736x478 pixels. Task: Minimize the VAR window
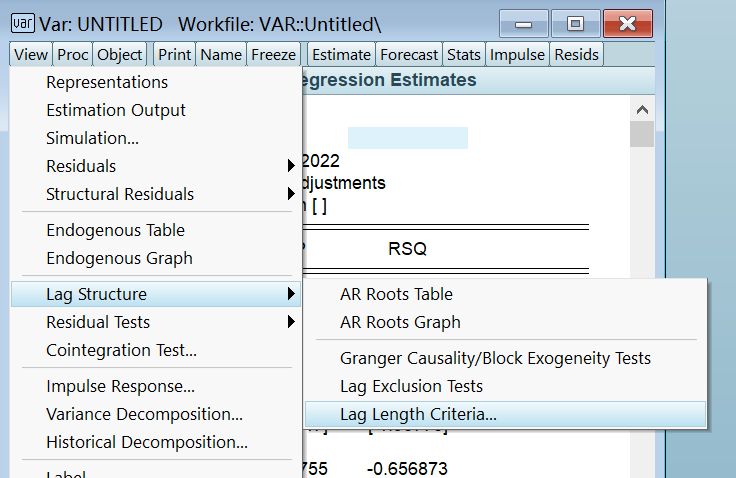coord(523,23)
